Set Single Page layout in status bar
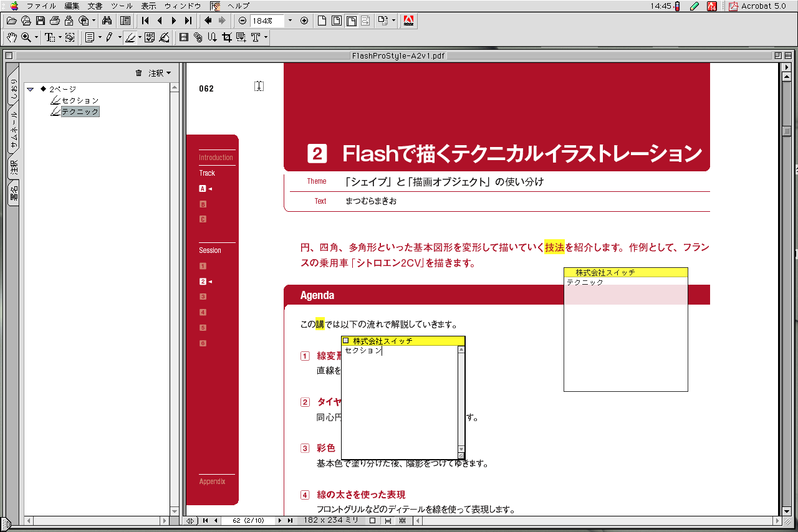 coord(372,520)
